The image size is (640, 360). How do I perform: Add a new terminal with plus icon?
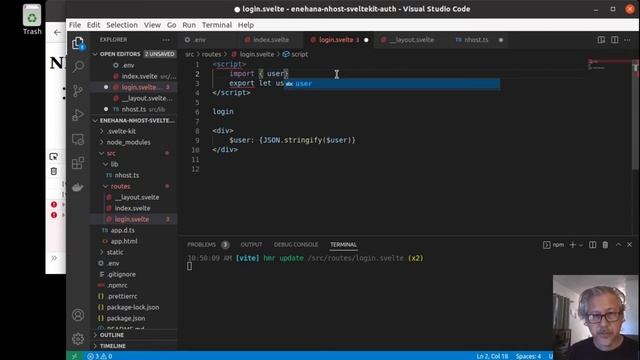[x=572, y=244]
